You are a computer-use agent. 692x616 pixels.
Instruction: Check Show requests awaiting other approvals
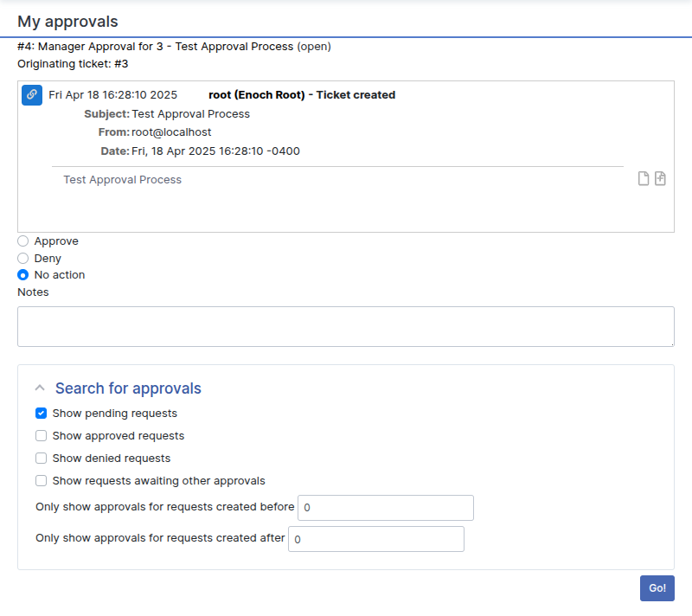pyautogui.click(x=41, y=480)
